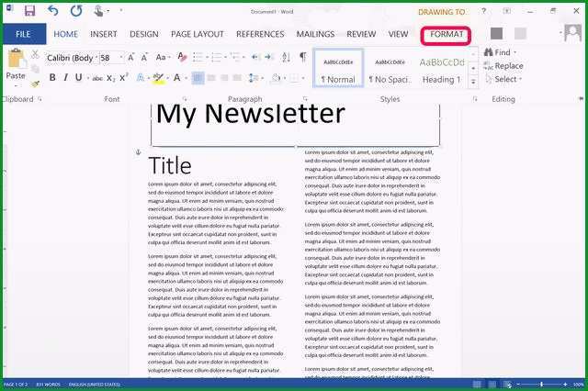Switch to the DESIGN tab

click(x=144, y=34)
